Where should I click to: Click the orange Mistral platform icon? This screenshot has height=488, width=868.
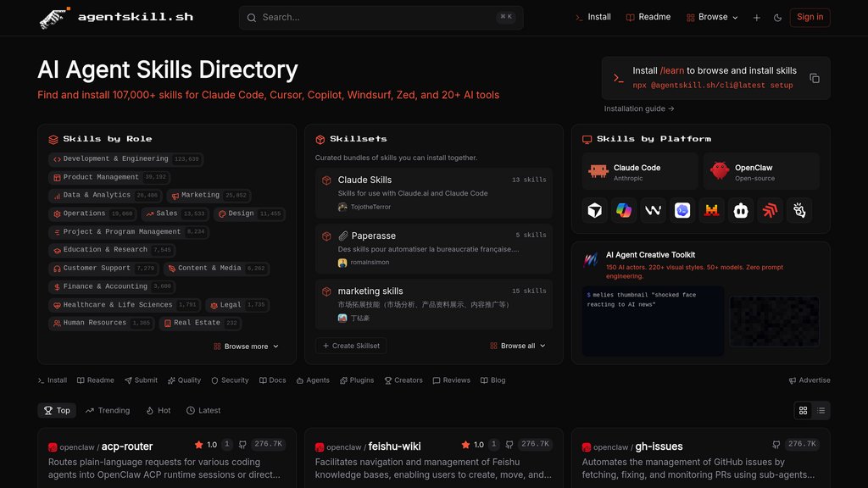[x=712, y=210]
